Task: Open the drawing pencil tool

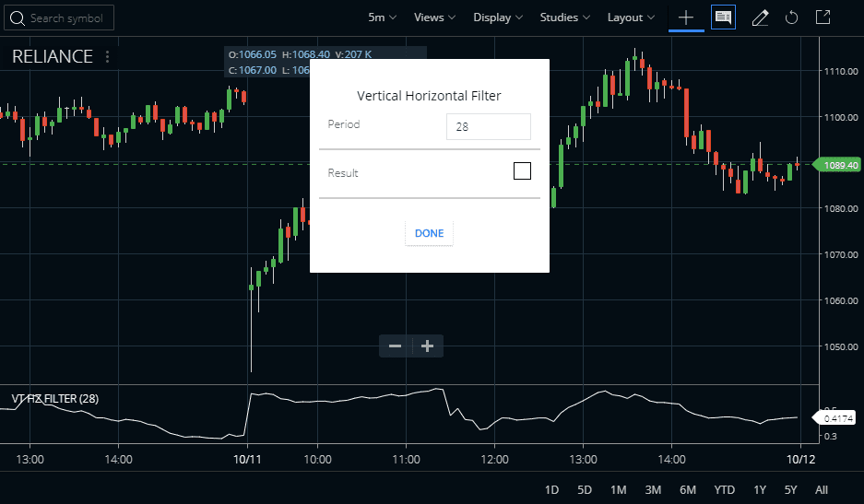Action: pyautogui.click(x=761, y=18)
